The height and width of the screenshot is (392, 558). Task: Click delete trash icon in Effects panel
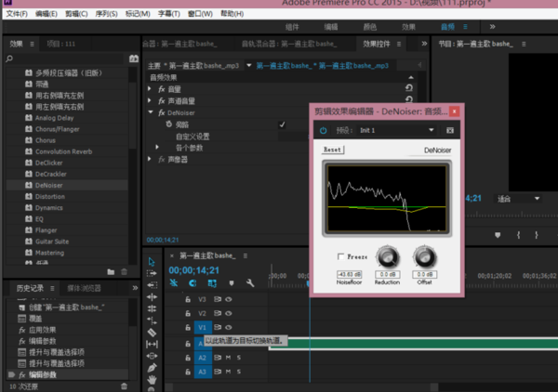click(x=124, y=272)
